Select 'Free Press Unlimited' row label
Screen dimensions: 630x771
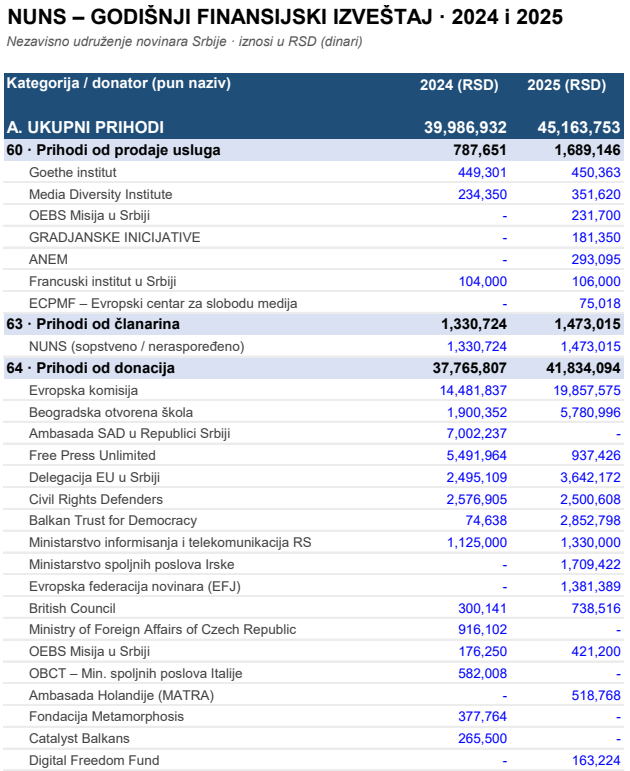pyautogui.click(x=92, y=456)
